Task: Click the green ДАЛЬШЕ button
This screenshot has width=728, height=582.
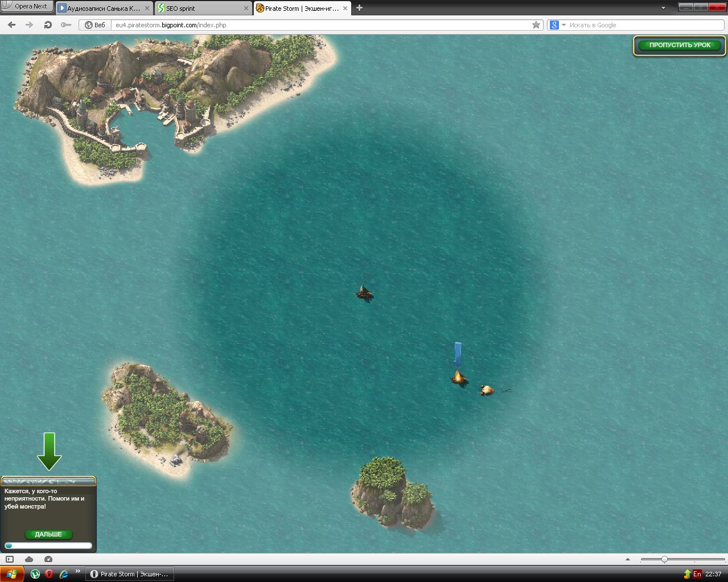Action: point(48,534)
